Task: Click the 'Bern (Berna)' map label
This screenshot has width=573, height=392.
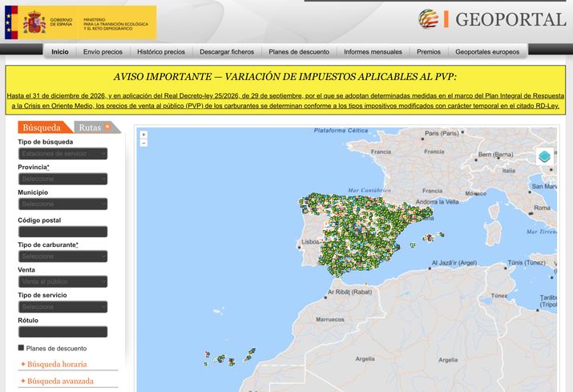Action: pyautogui.click(x=496, y=154)
